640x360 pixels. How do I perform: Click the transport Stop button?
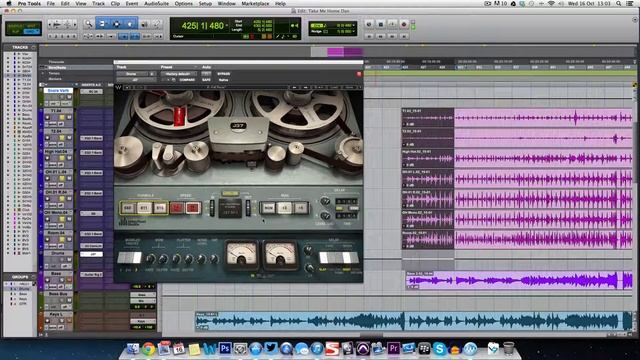(380, 24)
